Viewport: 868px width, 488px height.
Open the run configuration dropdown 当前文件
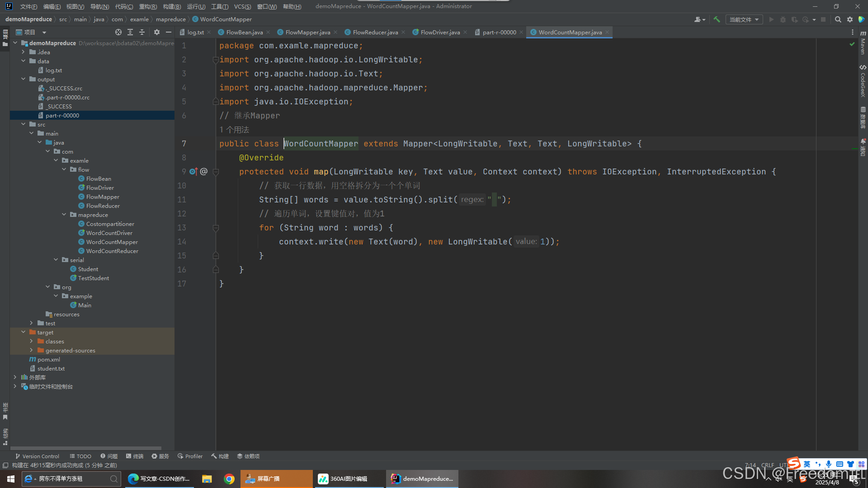[x=744, y=19]
